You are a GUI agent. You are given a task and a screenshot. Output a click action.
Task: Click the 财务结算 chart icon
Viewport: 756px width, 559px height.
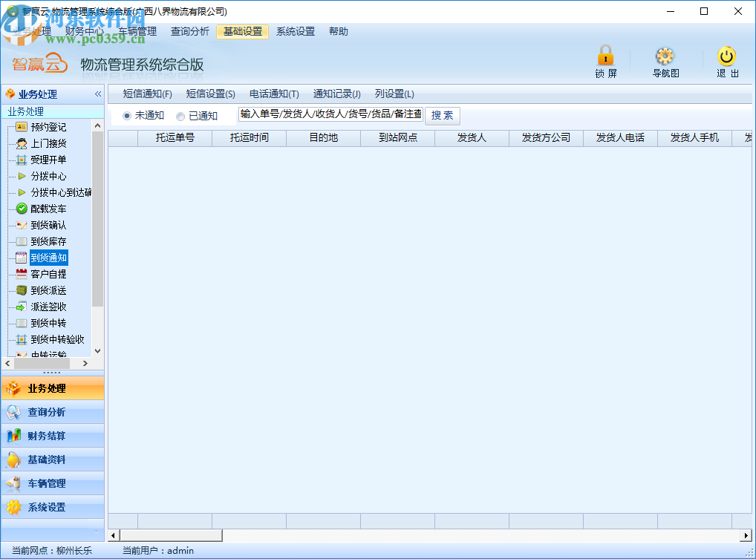click(x=13, y=436)
